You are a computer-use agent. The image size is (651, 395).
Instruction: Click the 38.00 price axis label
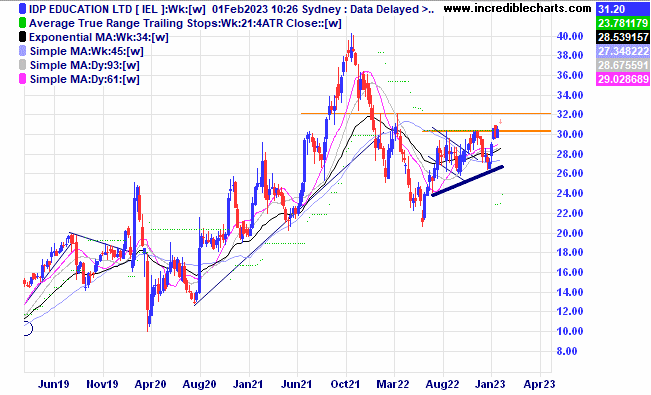click(570, 55)
